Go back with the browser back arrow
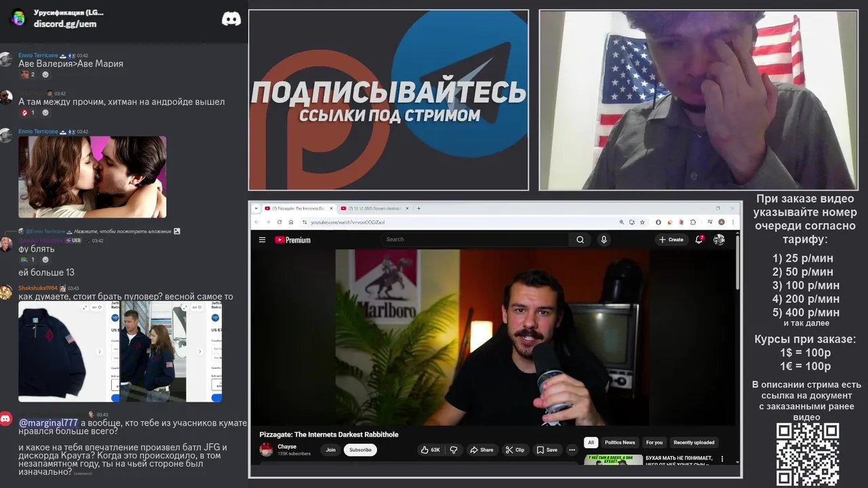Image resolution: width=868 pixels, height=488 pixels. (x=256, y=222)
